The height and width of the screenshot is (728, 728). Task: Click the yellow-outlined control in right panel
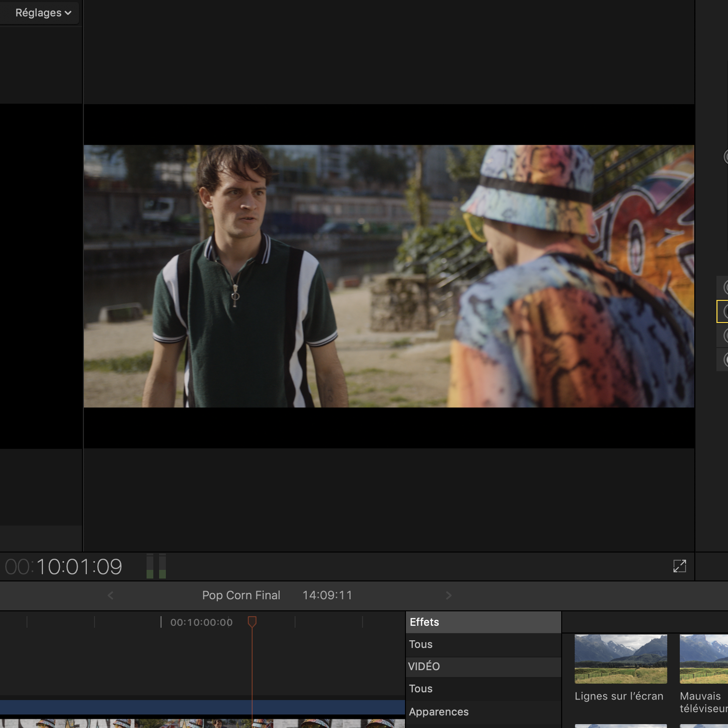tap(722, 311)
